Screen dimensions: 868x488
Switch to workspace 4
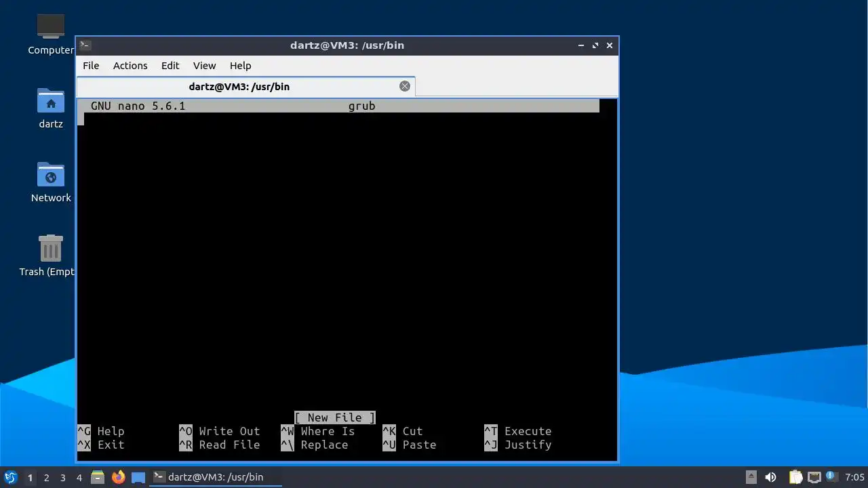(79, 478)
